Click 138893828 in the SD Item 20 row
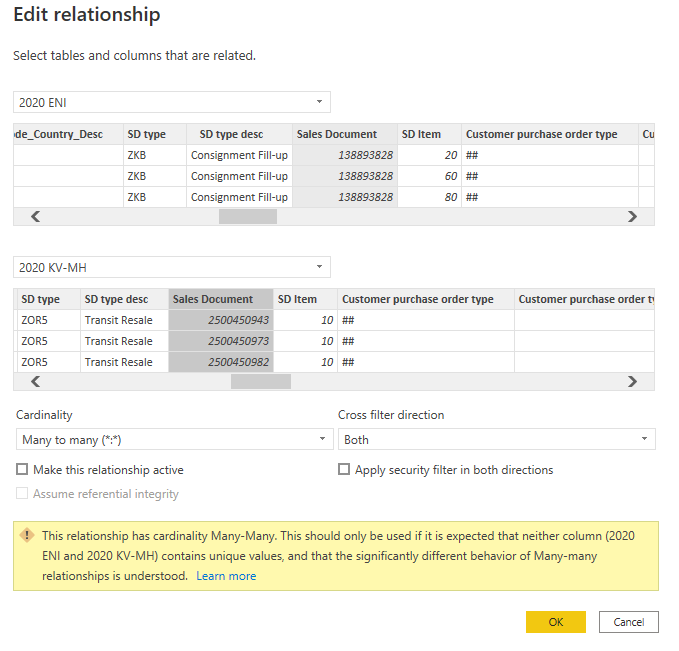 pyautogui.click(x=345, y=155)
